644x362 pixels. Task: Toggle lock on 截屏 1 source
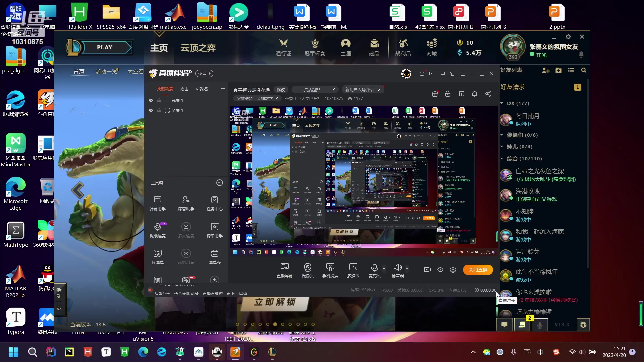pos(159,100)
